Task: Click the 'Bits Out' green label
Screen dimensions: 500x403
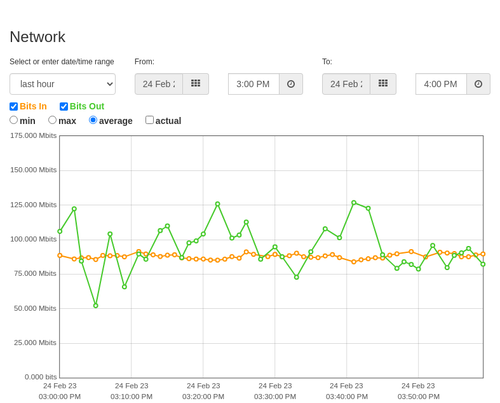Action: pyautogui.click(x=87, y=106)
